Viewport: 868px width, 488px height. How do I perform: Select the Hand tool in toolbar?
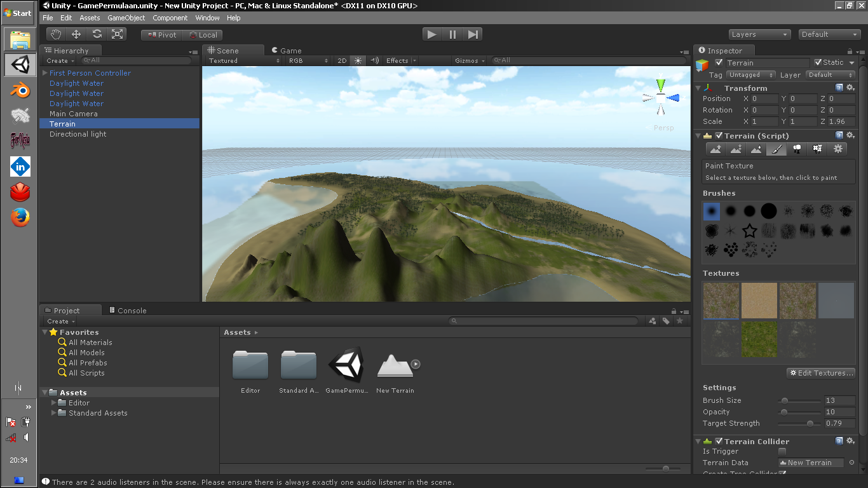(57, 34)
